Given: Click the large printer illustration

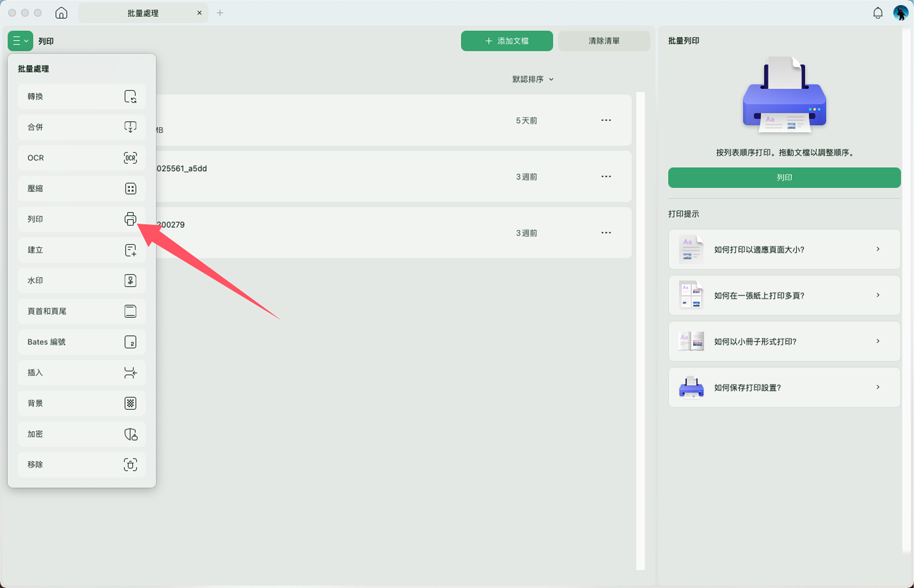Looking at the screenshot, I should (x=784, y=95).
